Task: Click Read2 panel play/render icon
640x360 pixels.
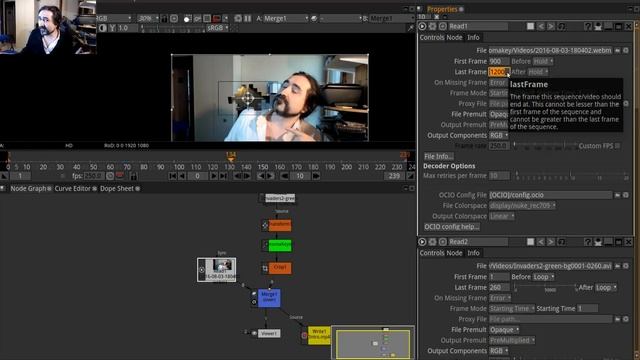Action: (x=422, y=242)
